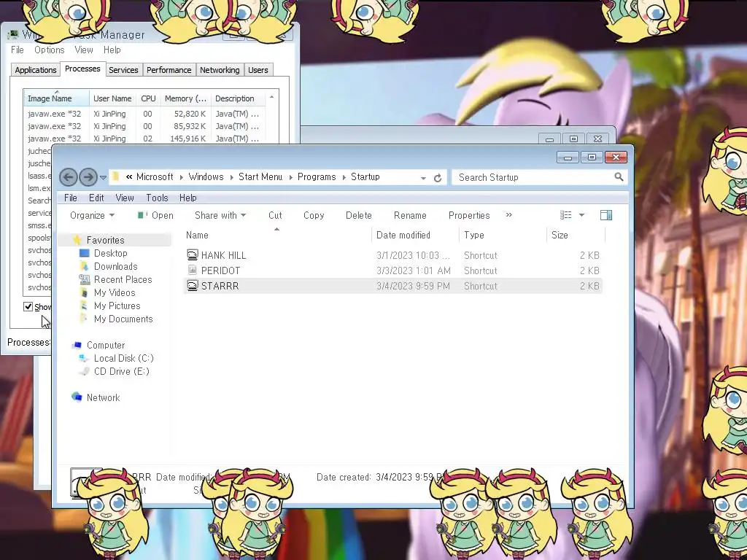Toggle Task Manager show processes checkbox
Image resolution: width=747 pixels, height=560 pixels.
point(28,306)
